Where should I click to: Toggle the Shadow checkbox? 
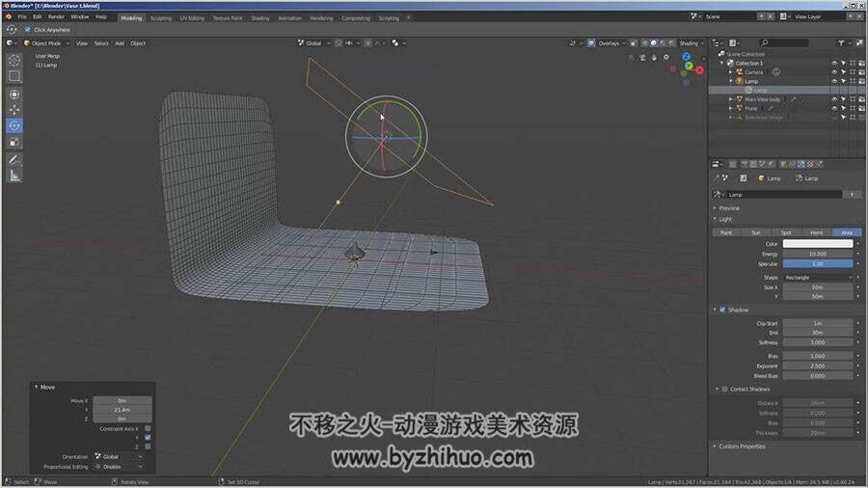[x=722, y=310]
